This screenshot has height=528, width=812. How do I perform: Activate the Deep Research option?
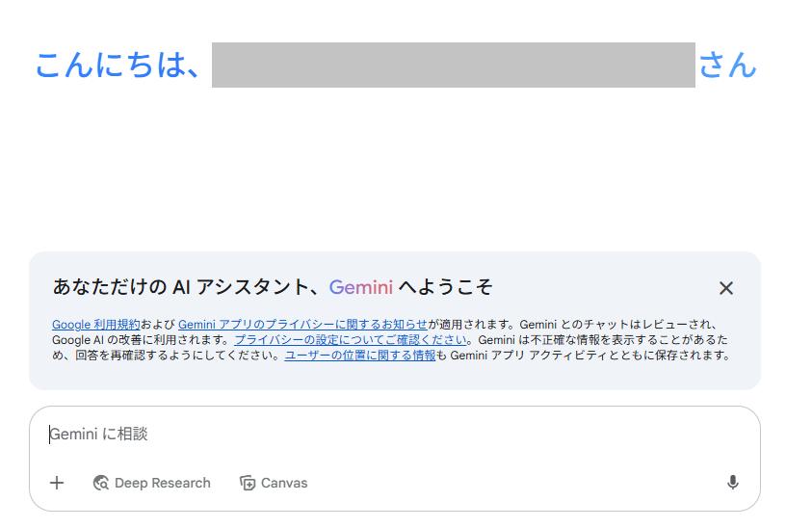click(x=152, y=483)
